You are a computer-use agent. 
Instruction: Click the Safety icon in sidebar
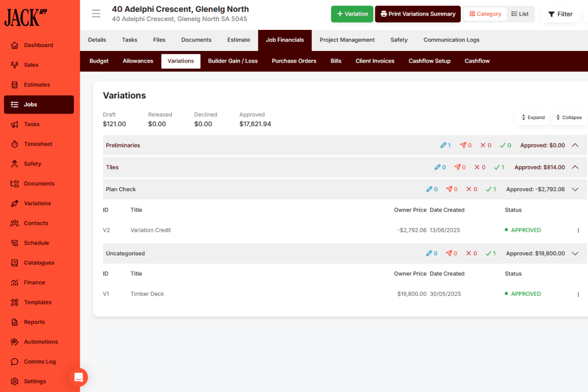[x=15, y=164]
